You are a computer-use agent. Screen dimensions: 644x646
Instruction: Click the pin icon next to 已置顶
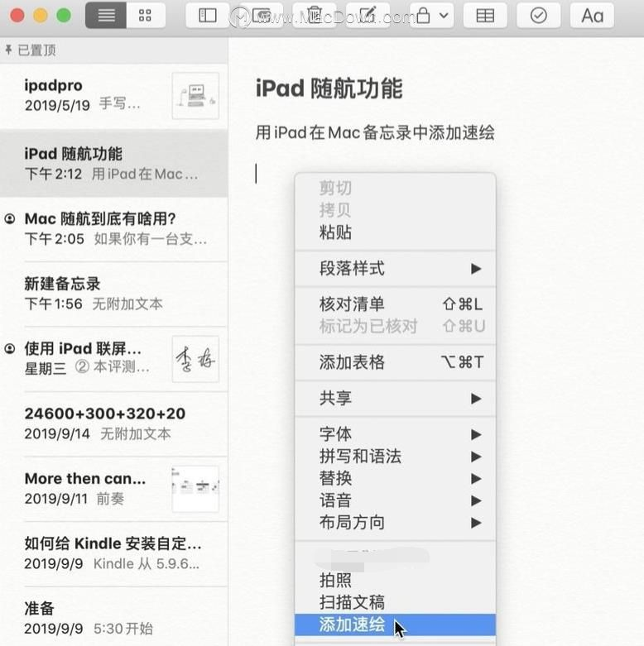pyautogui.click(x=8, y=50)
